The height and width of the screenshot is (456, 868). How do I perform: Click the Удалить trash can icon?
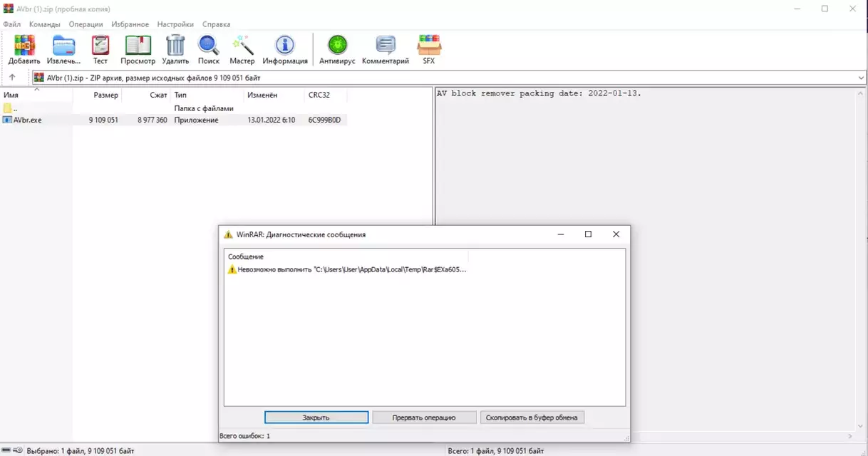point(175,46)
